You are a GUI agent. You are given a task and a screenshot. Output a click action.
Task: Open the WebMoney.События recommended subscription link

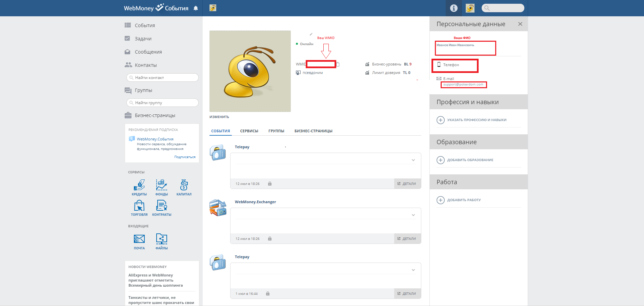[x=155, y=139]
